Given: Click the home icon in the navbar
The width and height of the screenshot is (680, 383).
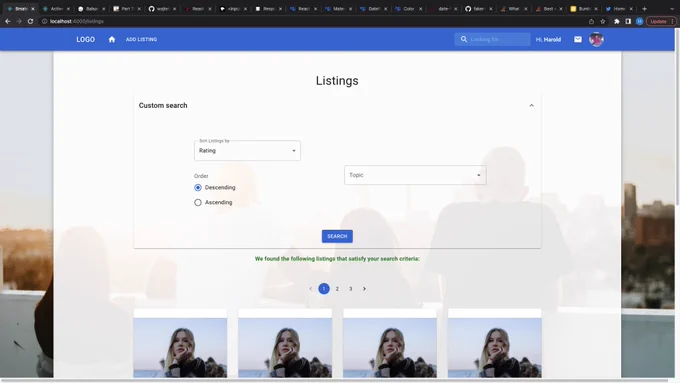Looking at the screenshot, I should (112, 39).
